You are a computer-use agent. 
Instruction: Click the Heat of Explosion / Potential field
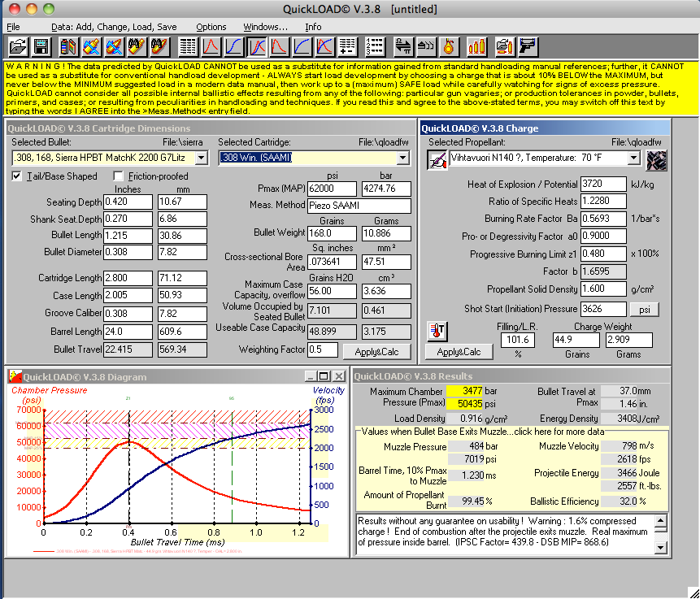603,184
